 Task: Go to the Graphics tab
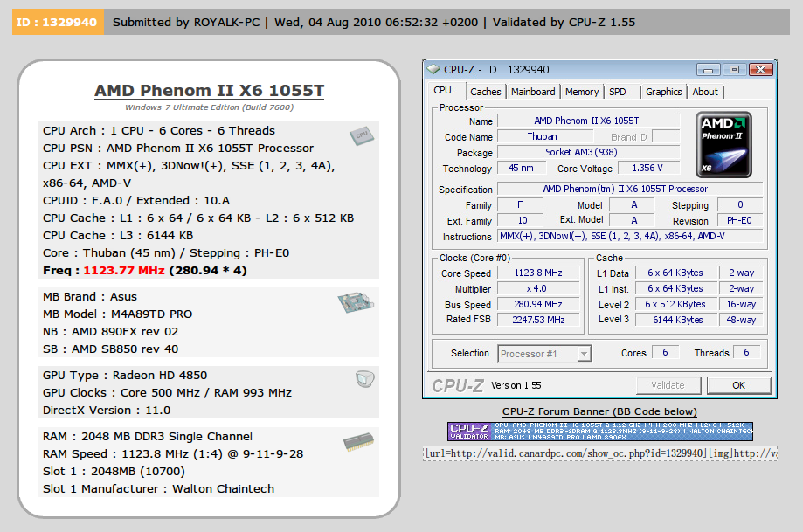pyautogui.click(x=664, y=92)
